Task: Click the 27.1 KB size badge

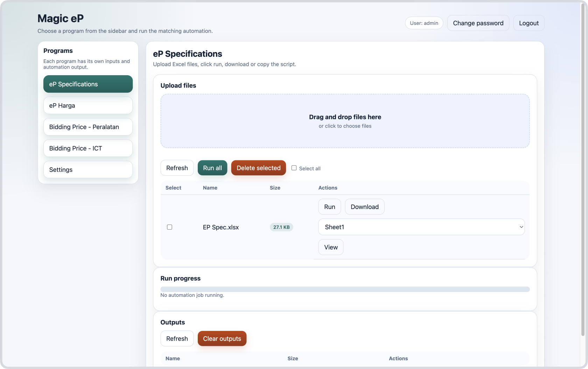Action: (x=281, y=227)
